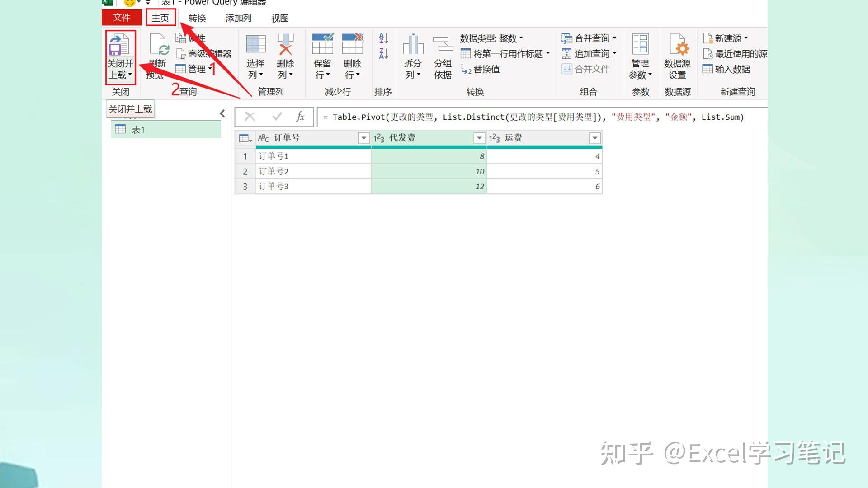The image size is (868, 488).
Task: Open the 文件 menu
Action: pos(121,17)
